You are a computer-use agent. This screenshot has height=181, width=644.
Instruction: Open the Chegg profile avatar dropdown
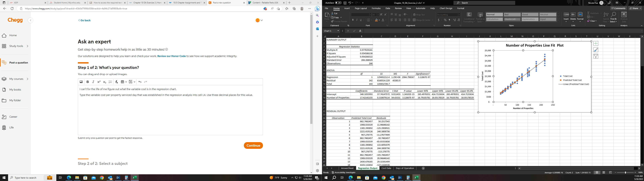point(259,20)
